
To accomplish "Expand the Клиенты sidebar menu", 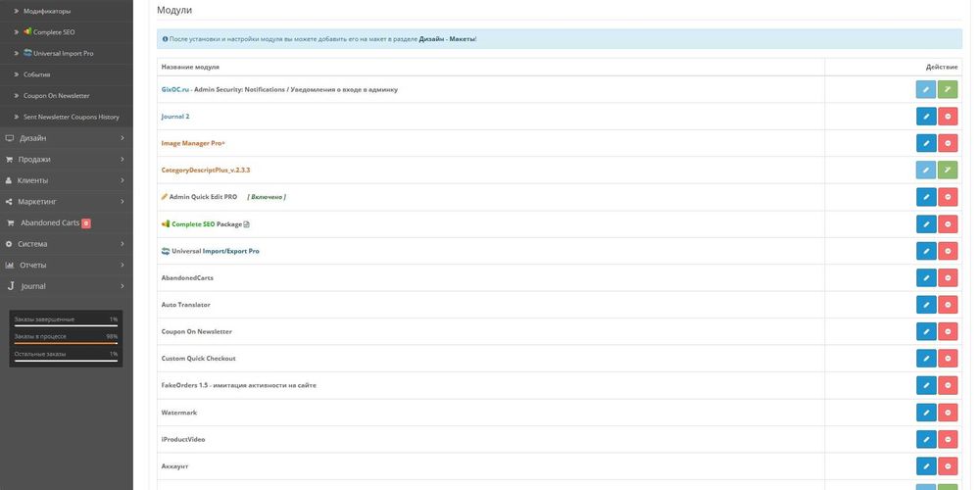I will (67, 180).
